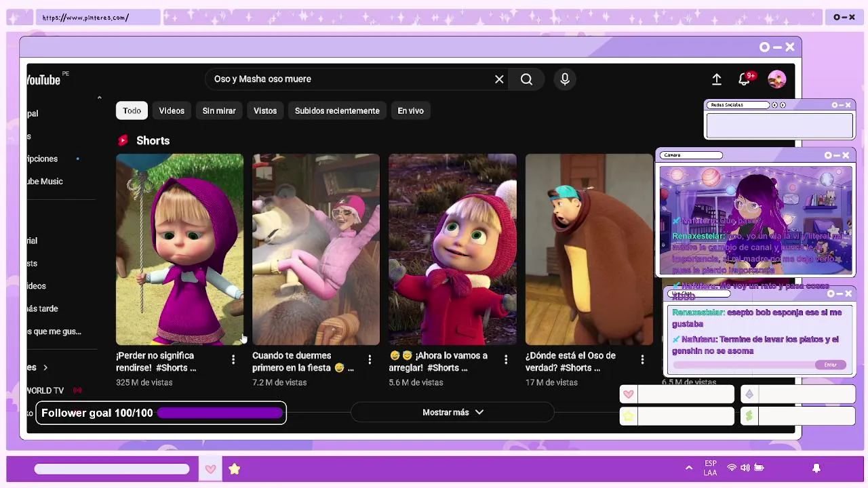Click the '17 M de vistas' view count
The width and height of the screenshot is (868, 488).
551,382
